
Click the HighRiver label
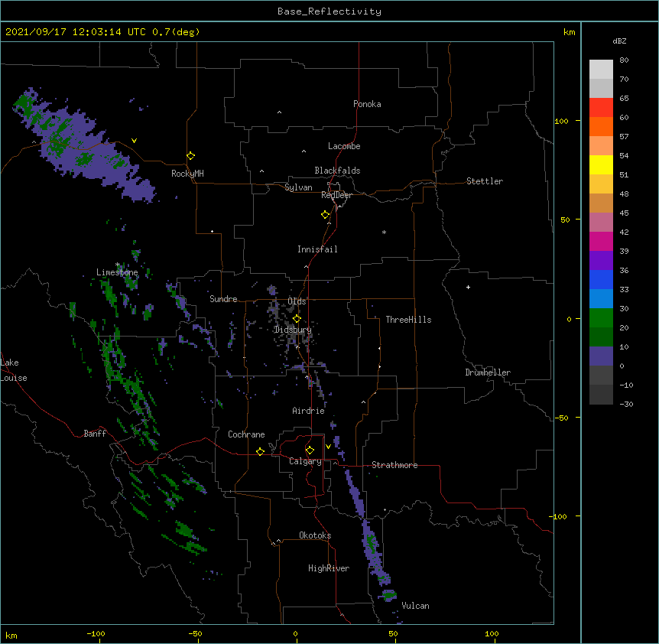(329, 568)
